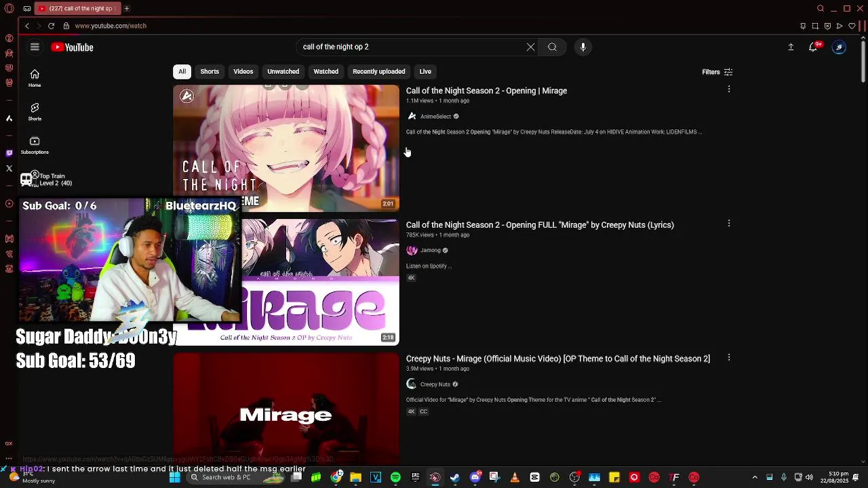Select the Watched filter chip
The height and width of the screenshot is (488, 868).
325,71
